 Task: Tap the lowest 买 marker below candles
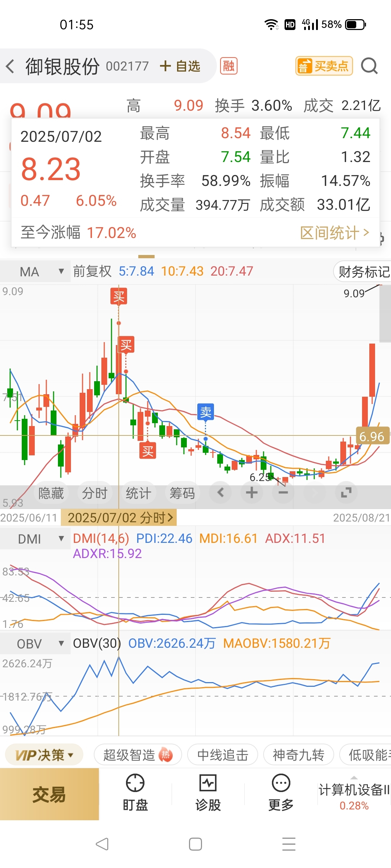point(148,450)
